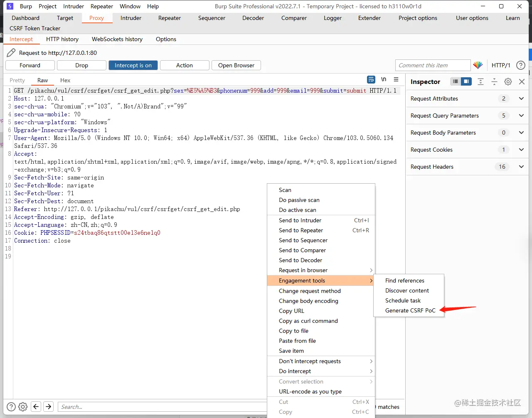Switch to the Dashboard tab
The height and width of the screenshot is (418, 532).
tap(26, 18)
